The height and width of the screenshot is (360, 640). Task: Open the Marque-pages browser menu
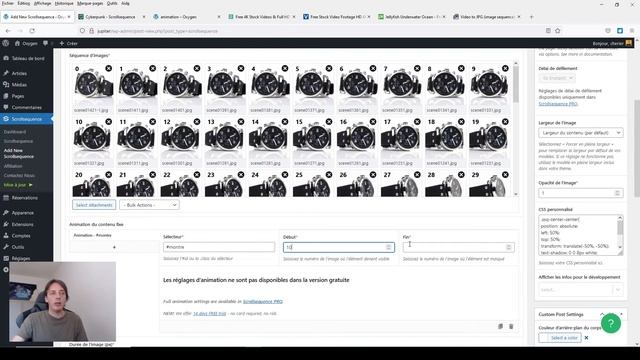[x=90, y=3]
